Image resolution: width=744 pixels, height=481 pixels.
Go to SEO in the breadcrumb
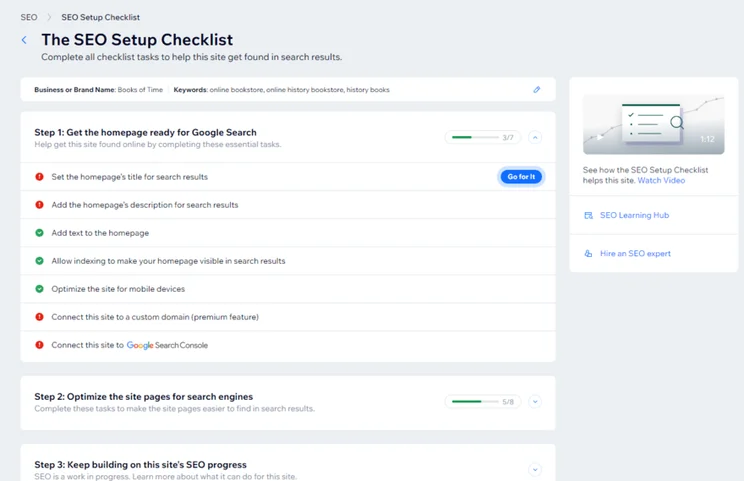point(29,18)
